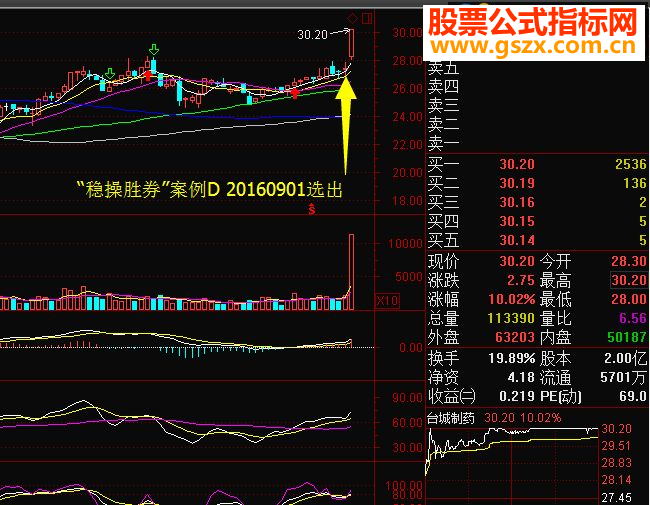Click the 最低 value 28.00
Image resolution: width=650 pixels, height=505 pixels.
pyautogui.click(x=629, y=300)
